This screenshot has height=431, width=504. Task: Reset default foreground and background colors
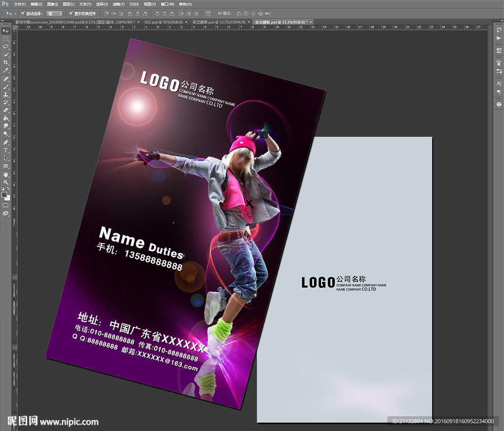[3, 188]
